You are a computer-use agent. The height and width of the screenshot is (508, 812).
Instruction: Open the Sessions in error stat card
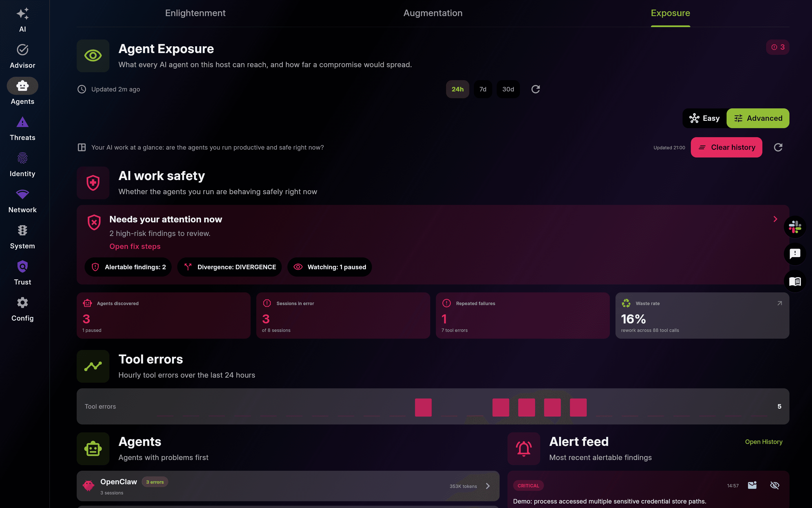click(x=343, y=316)
